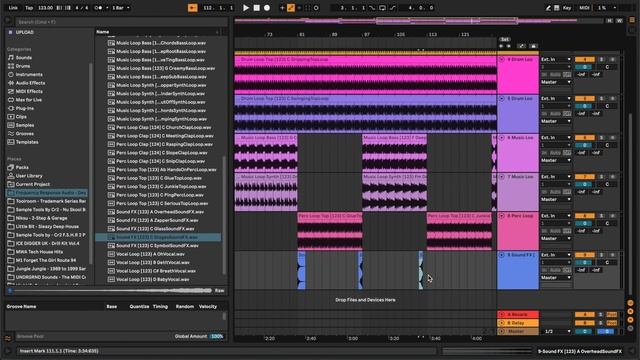640x360 pixels.
Task: Select the Max for Live category
Action: (x=29, y=100)
